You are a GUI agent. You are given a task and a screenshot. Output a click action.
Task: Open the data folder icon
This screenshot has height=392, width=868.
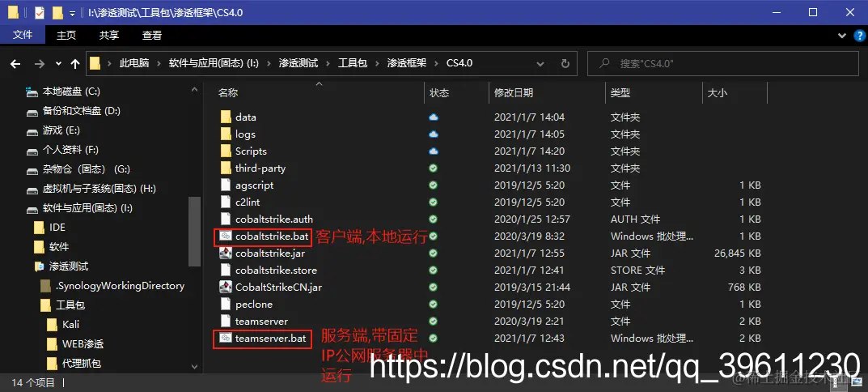coord(226,117)
